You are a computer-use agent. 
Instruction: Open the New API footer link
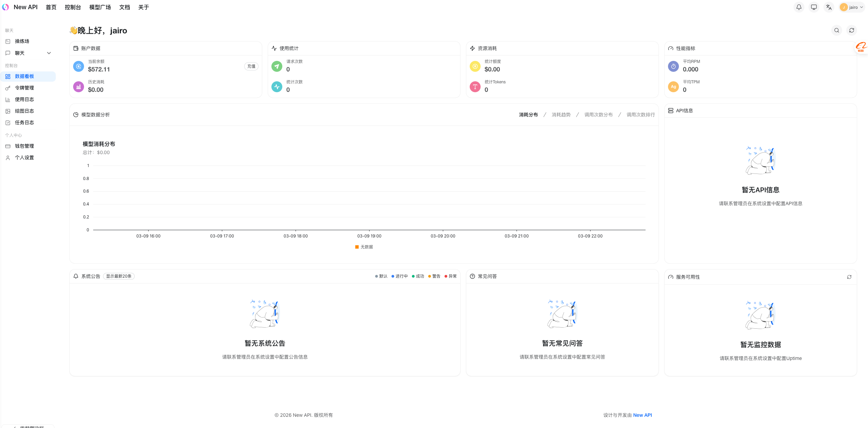[642, 415]
